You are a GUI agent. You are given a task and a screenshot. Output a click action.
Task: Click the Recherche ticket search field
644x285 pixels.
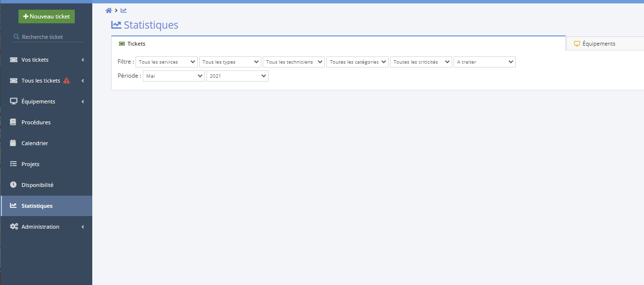click(49, 37)
